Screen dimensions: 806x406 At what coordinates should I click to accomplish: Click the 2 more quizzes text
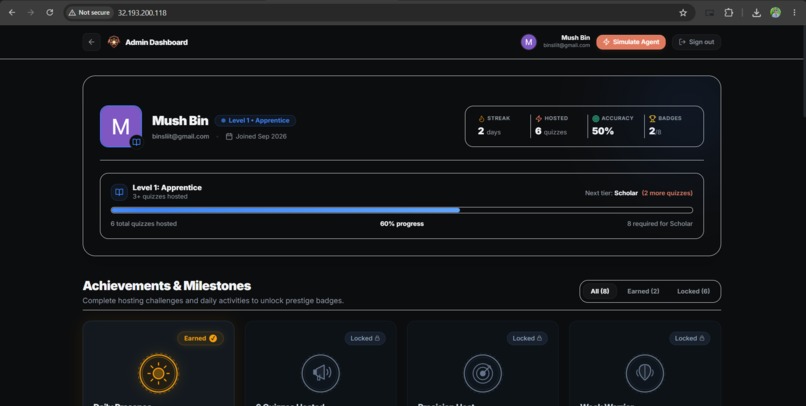[x=667, y=193]
